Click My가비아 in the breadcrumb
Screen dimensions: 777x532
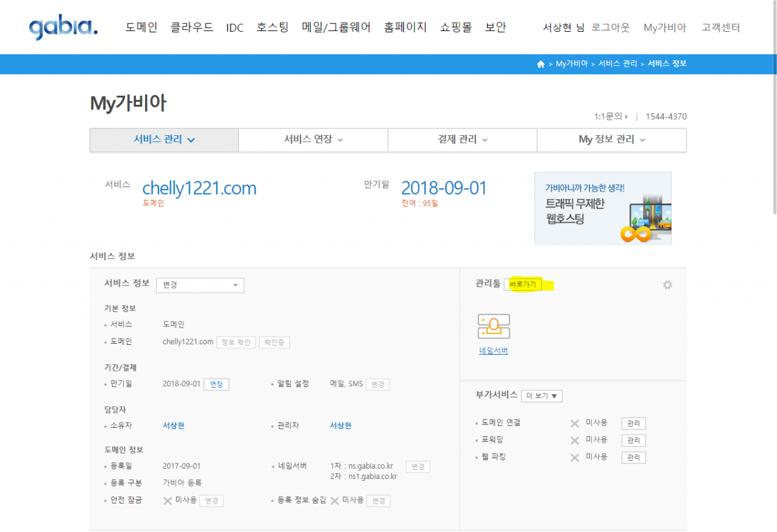572,64
